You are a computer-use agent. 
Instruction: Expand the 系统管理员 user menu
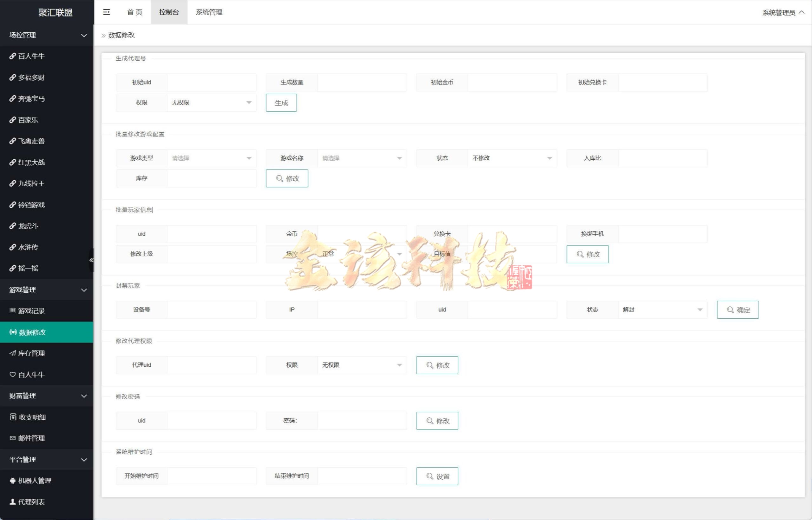(x=783, y=12)
